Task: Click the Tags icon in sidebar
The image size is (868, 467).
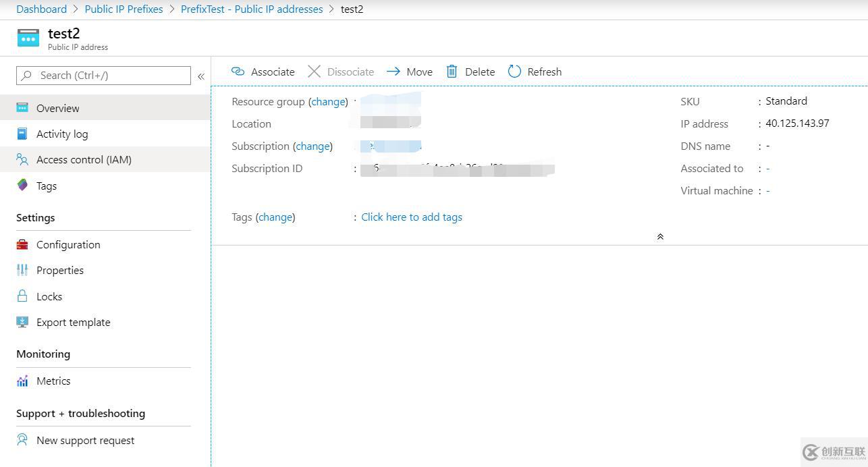Action: click(x=22, y=186)
